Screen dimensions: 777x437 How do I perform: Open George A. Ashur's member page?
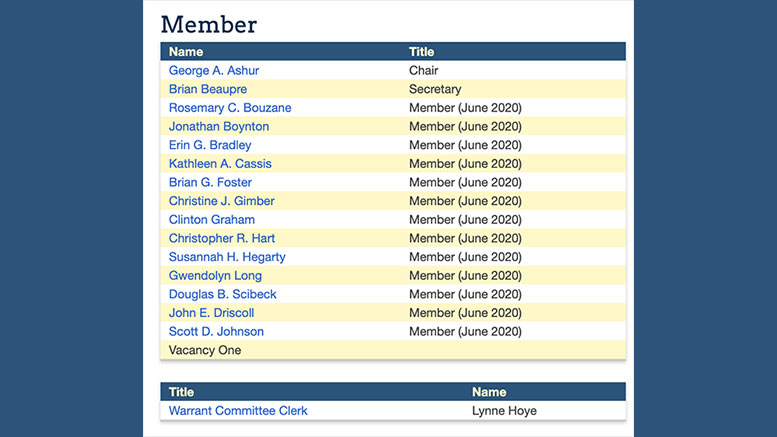click(x=214, y=70)
